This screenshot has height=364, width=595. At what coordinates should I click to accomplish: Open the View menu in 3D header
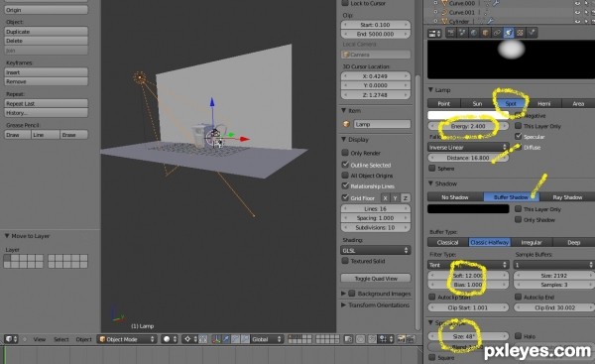click(39, 339)
